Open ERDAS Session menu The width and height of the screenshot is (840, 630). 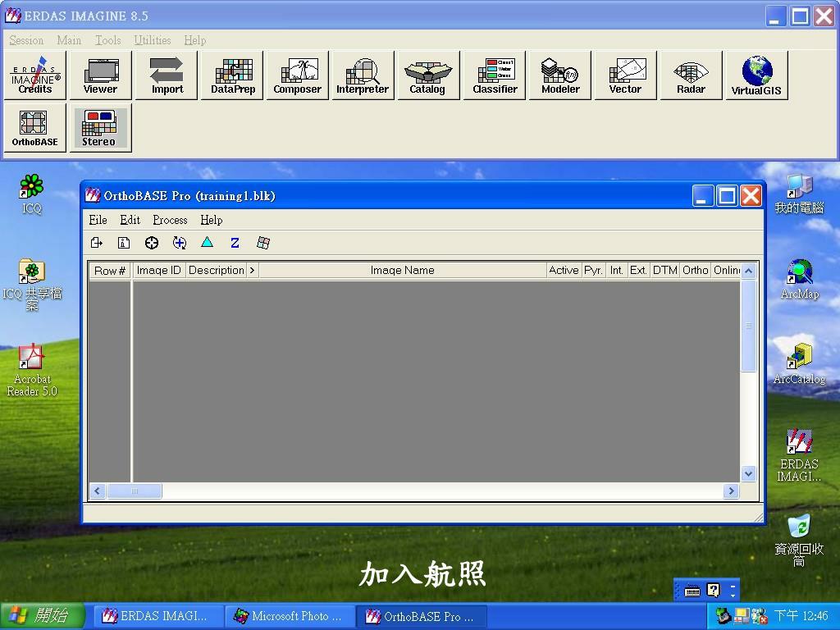(26, 40)
